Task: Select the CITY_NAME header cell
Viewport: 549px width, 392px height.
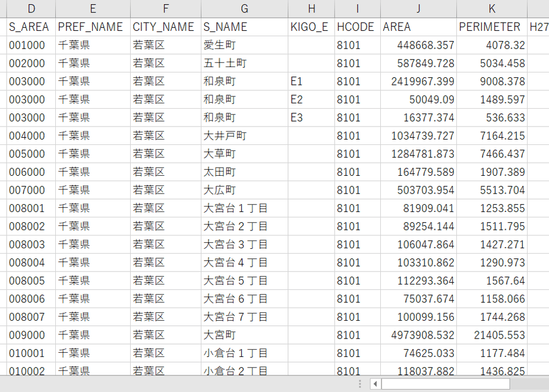Action: tap(166, 27)
